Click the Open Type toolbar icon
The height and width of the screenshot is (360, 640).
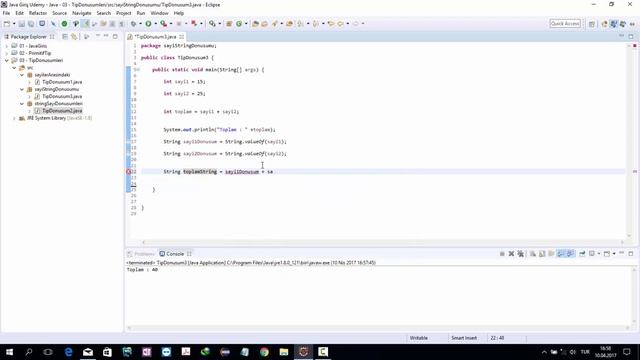point(256,24)
